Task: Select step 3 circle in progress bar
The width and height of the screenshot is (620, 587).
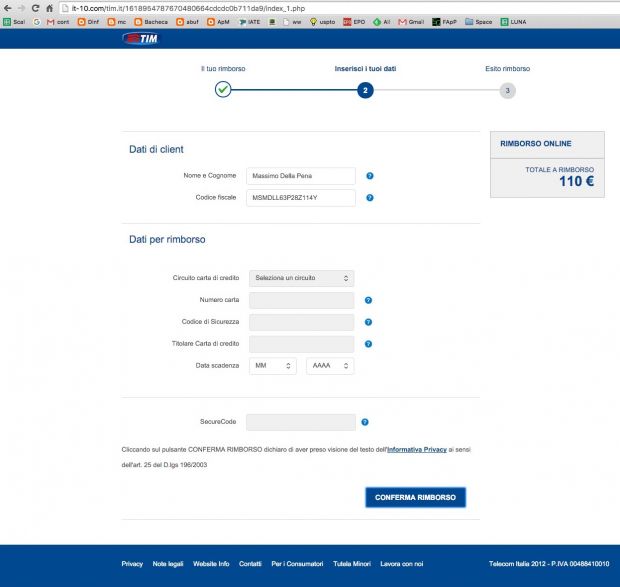Action: click(508, 91)
